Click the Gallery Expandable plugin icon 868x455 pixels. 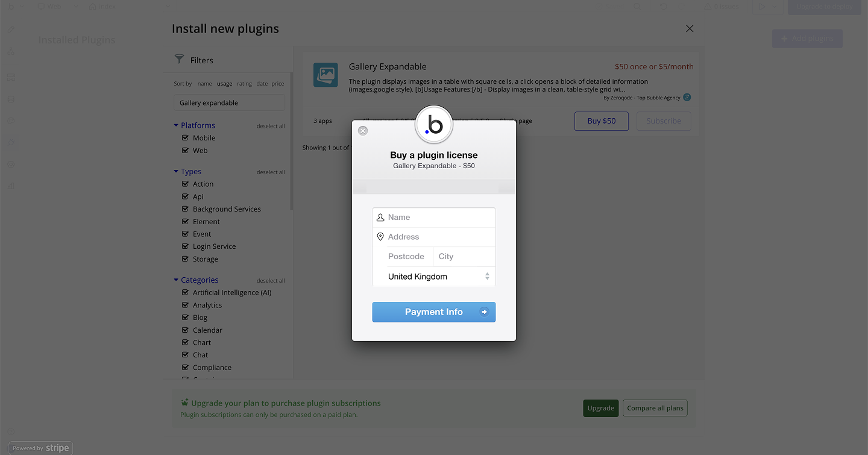325,75
